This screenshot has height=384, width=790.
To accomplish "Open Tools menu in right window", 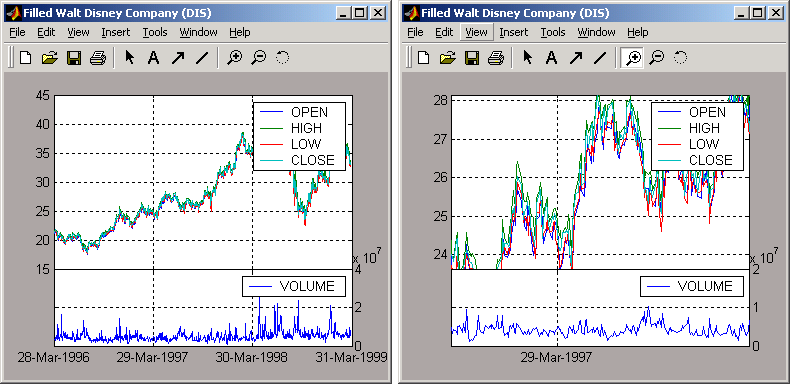I will click(x=553, y=32).
